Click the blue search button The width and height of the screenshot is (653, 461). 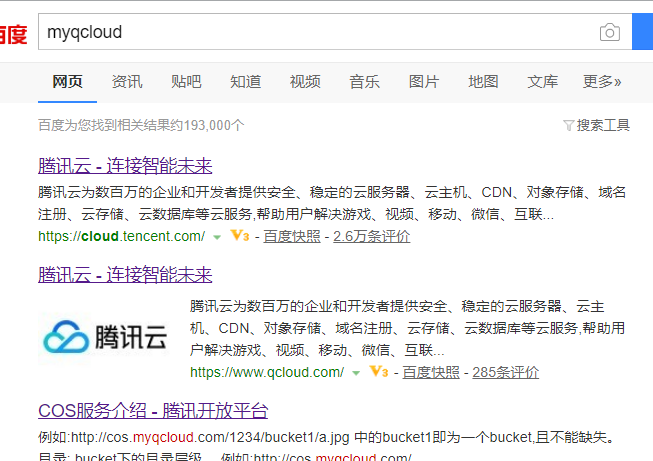pyautogui.click(x=643, y=32)
